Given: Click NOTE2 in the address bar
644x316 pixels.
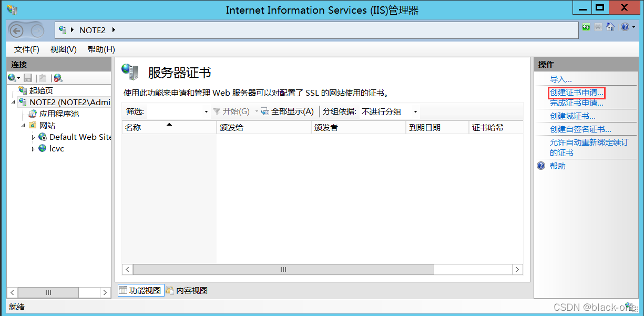Looking at the screenshot, I should [93, 30].
